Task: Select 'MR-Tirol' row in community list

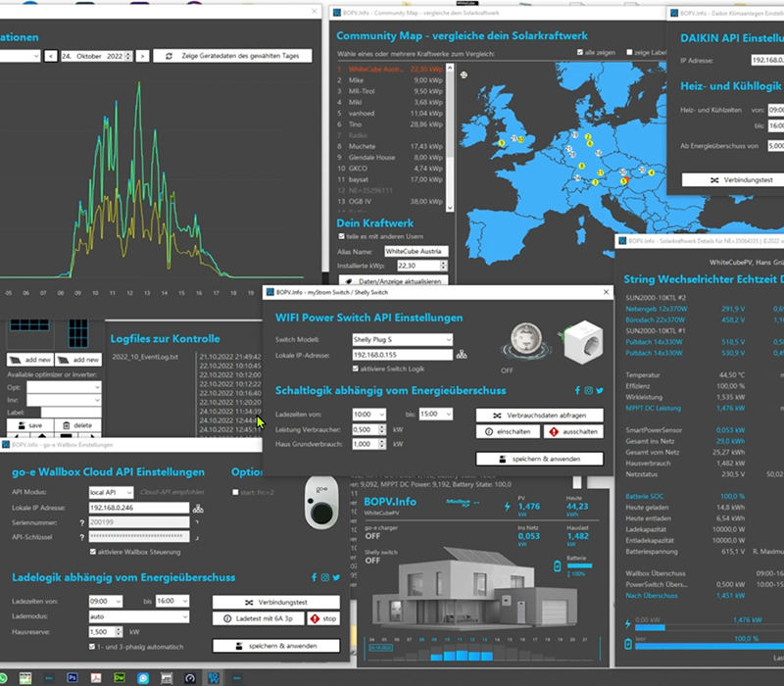Action: click(390, 91)
